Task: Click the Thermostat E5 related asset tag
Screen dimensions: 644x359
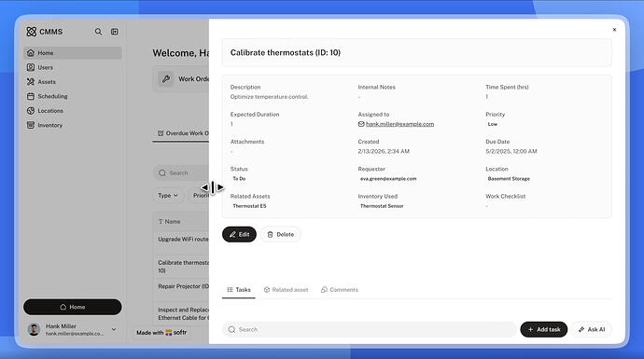Action: [x=249, y=206]
